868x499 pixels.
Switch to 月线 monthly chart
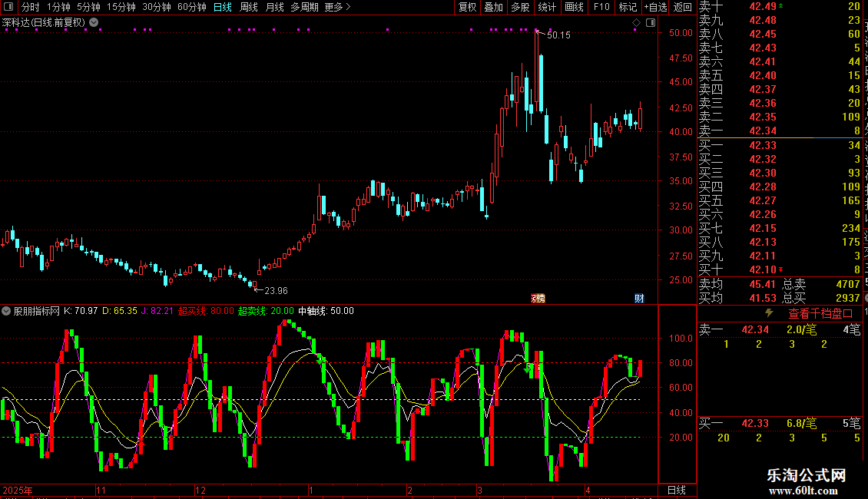pyautogui.click(x=274, y=7)
